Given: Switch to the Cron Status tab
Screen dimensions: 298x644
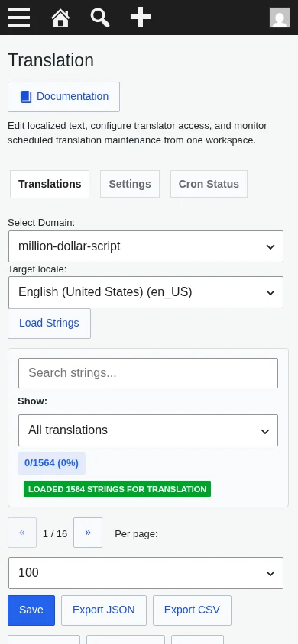Looking at the screenshot, I should [209, 184].
